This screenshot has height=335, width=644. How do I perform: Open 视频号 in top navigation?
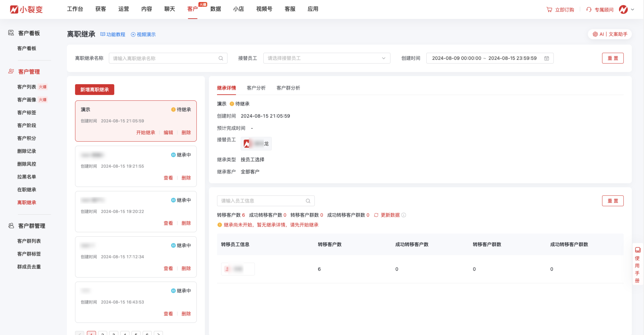[264, 9]
